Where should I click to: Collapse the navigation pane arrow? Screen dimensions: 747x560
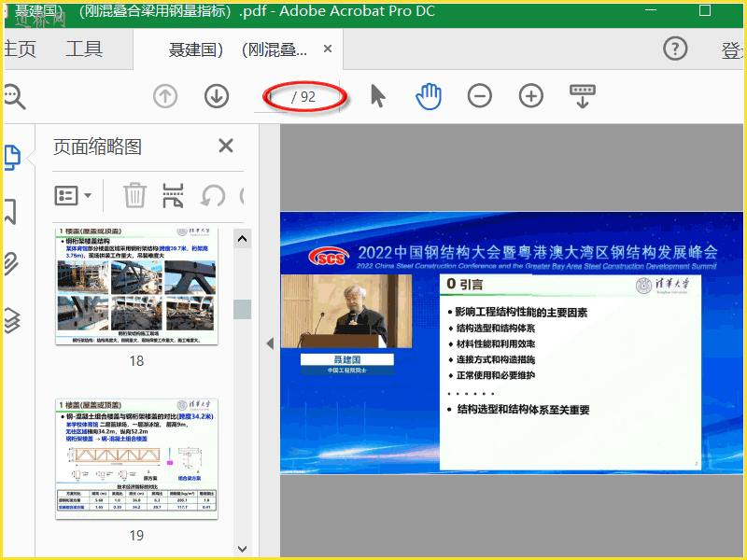(270, 343)
